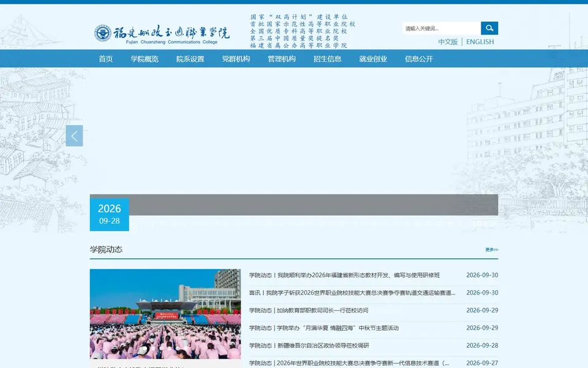Viewport: 588px width, 368px height.
Task: Click 更多>> link in 学院动态
Action: click(492, 250)
